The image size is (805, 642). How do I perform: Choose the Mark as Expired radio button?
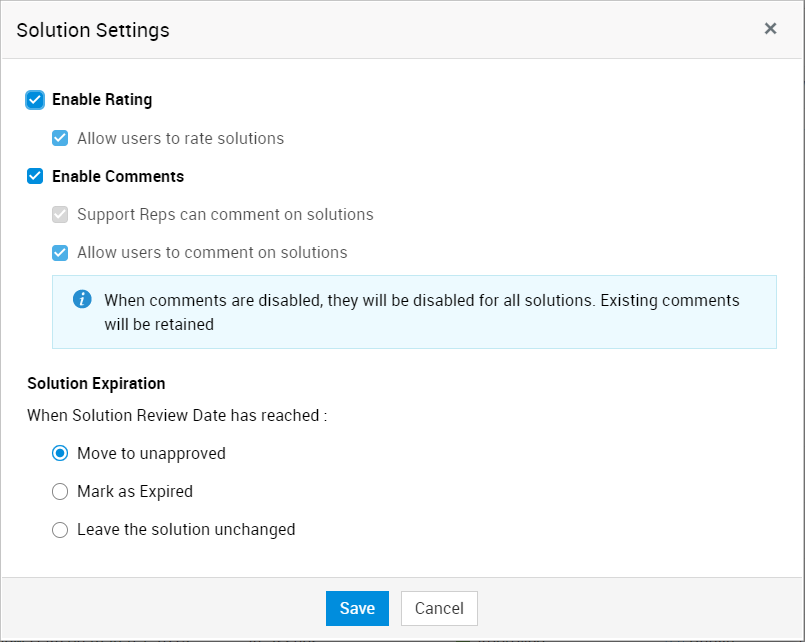[60, 492]
